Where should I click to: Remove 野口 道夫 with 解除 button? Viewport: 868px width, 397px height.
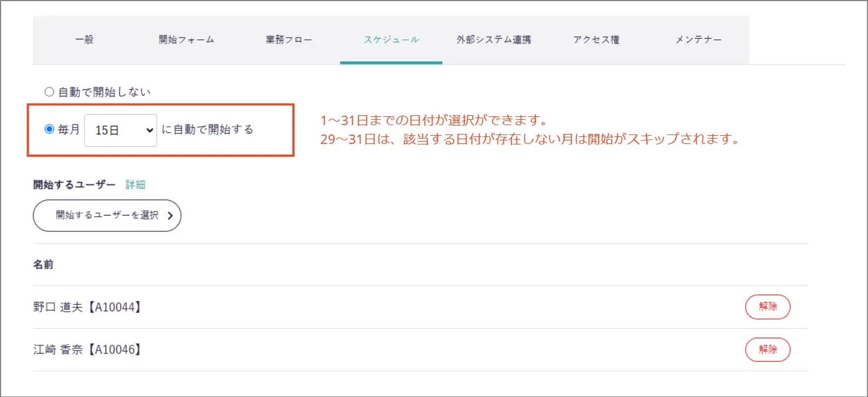tap(768, 307)
